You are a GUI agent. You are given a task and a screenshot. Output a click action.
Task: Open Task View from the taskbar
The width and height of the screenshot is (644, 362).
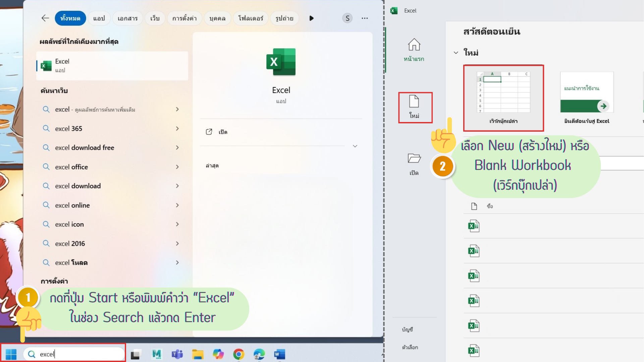click(136, 354)
